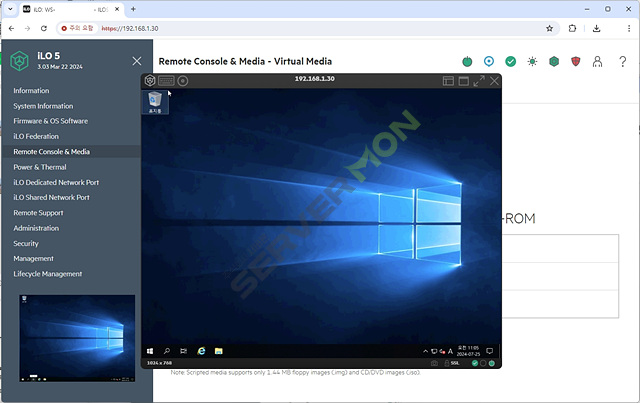Open the user account icon

597,61
